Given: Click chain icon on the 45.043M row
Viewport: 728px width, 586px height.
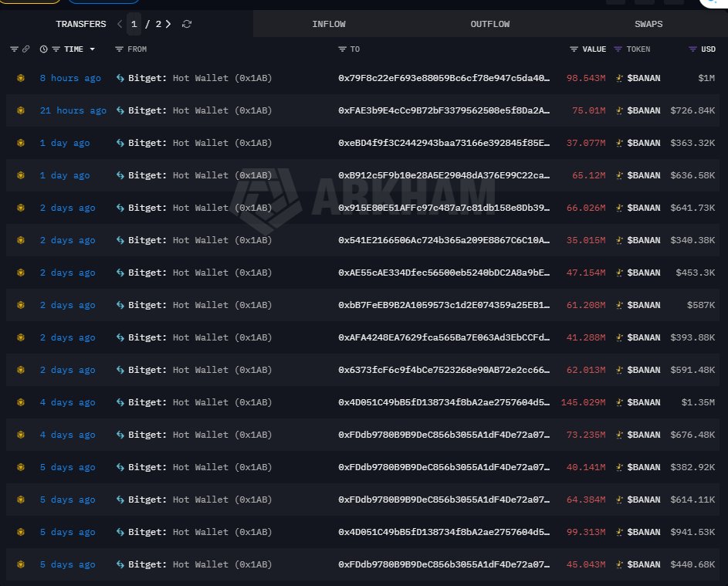Looking at the screenshot, I should (x=20, y=564).
